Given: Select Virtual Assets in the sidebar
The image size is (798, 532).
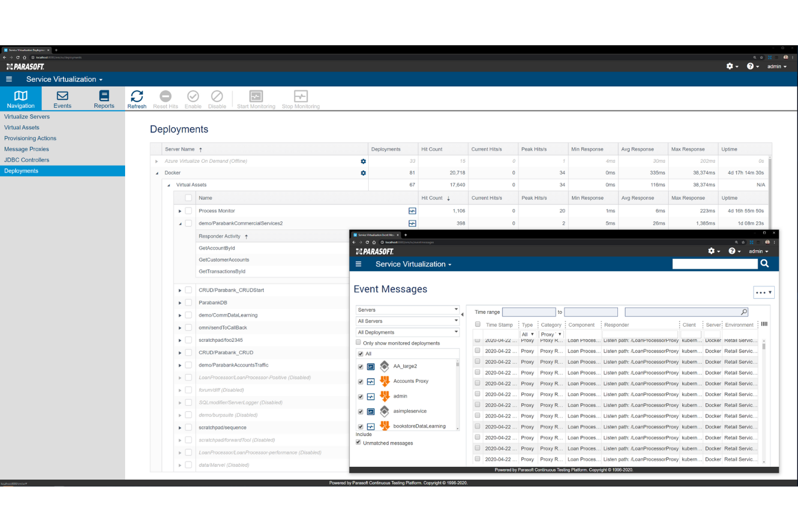Looking at the screenshot, I should pyautogui.click(x=22, y=127).
